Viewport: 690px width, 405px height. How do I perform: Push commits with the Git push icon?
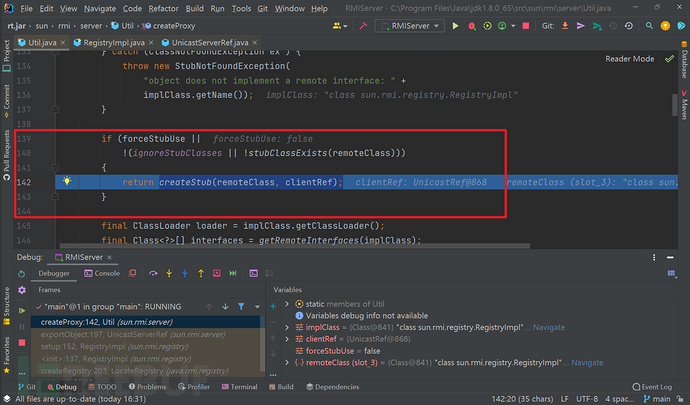[597, 26]
